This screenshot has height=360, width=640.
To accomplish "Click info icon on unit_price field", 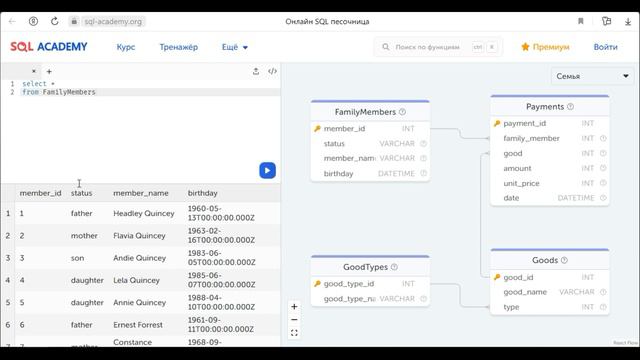I will 603,183.
